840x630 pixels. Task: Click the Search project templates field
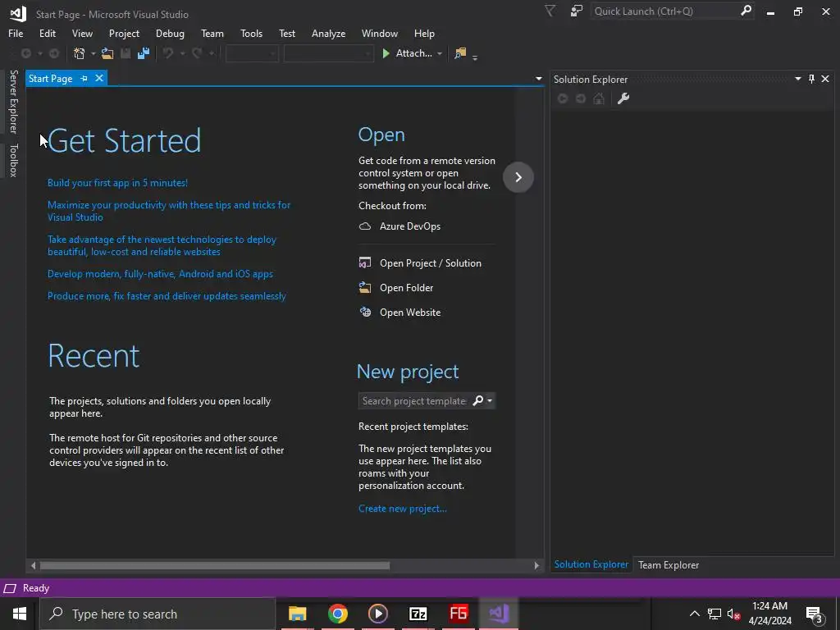tap(413, 400)
